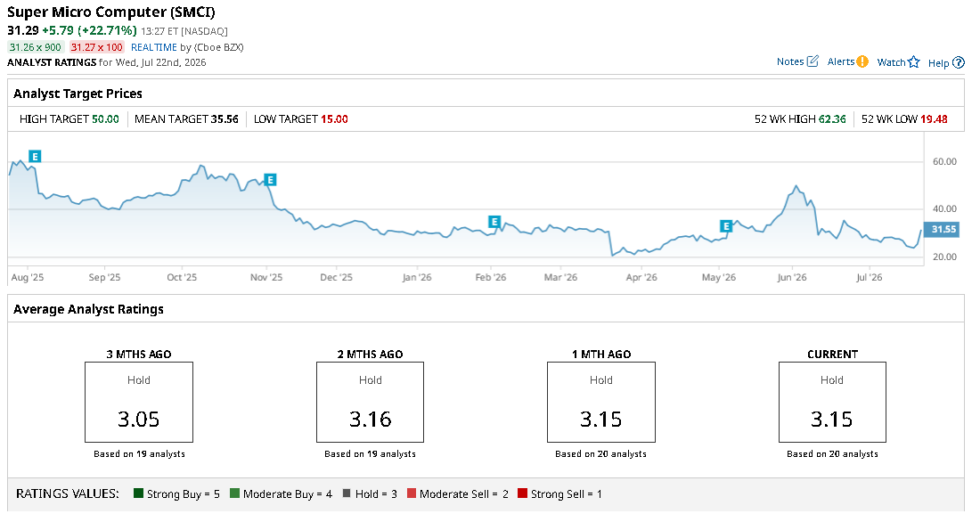The image size is (980, 530).
Task: Click the earnings marker near Aug '25
Action: coord(35,156)
